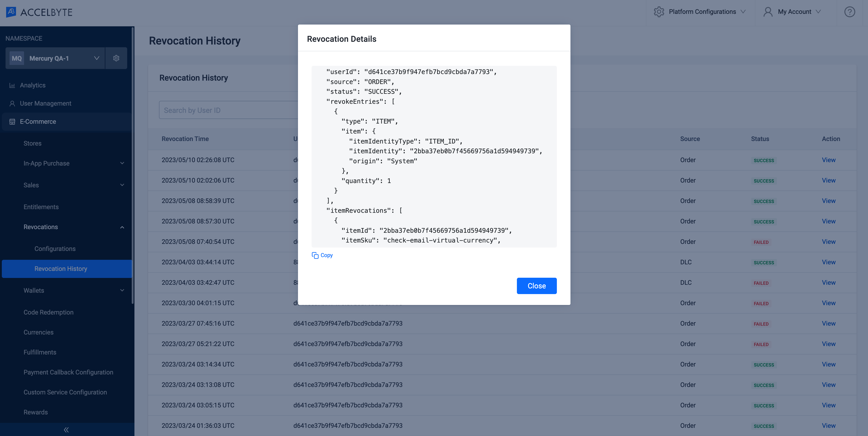868x436 pixels.
Task: View the 2023/05/08 07:40:54 failed revocation
Action: coord(828,242)
